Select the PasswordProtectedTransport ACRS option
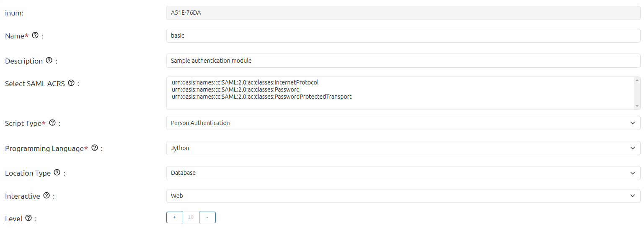Viewport: 644px width, 230px height. tap(261, 97)
